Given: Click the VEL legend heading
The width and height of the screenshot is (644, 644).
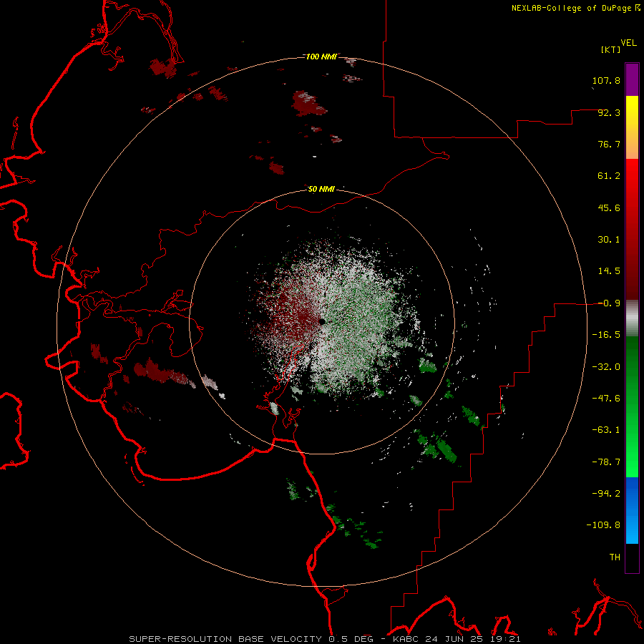Looking at the screenshot, I should 628,43.
